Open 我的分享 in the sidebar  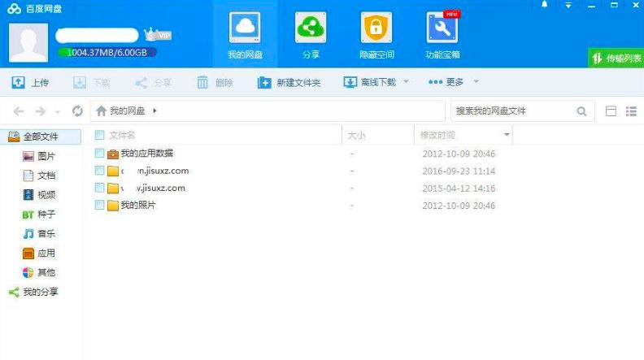(33, 292)
